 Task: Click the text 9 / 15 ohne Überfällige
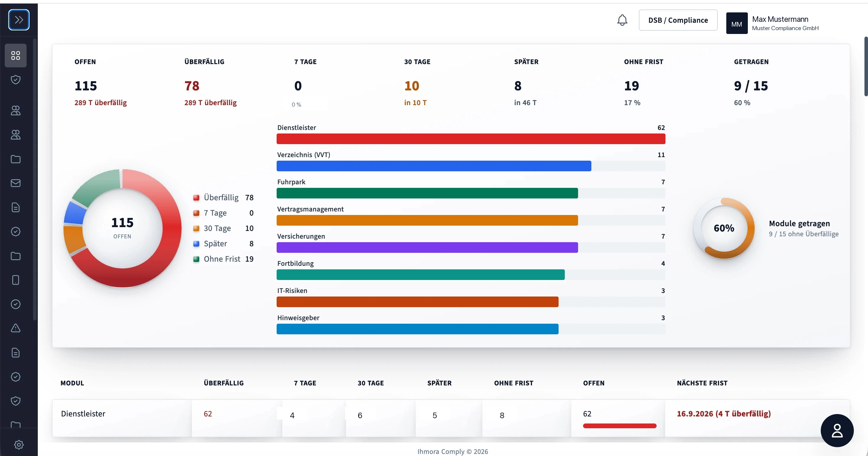[x=804, y=234]
